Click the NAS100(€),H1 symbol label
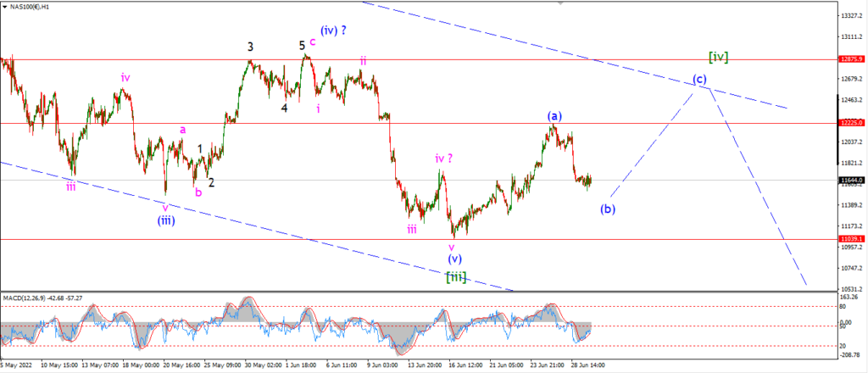This screenshot has width=868, height=373. click(30, 8)
